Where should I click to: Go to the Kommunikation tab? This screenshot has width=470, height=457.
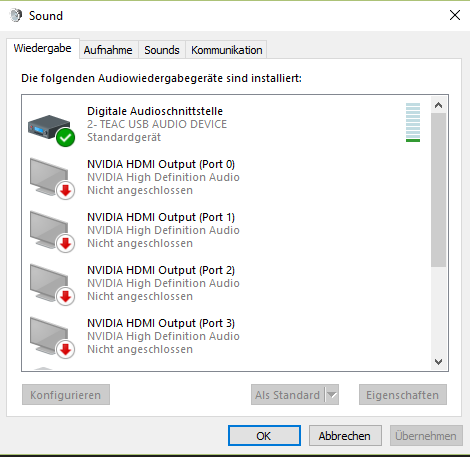[227, 50]
